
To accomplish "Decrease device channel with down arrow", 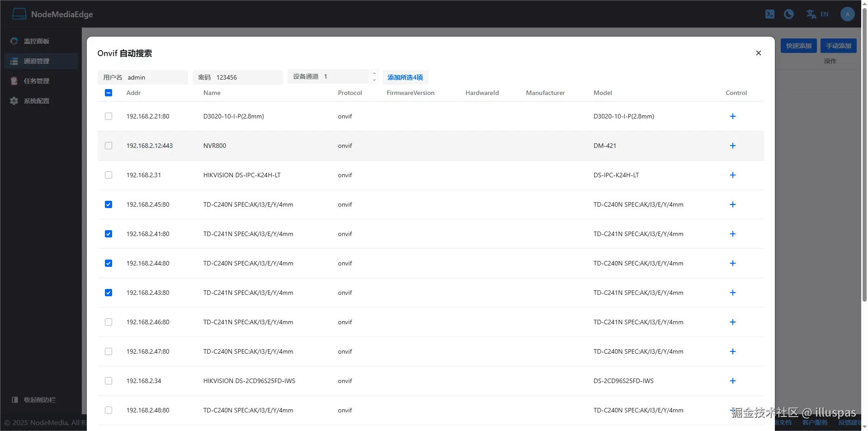I will click(374, 80).
